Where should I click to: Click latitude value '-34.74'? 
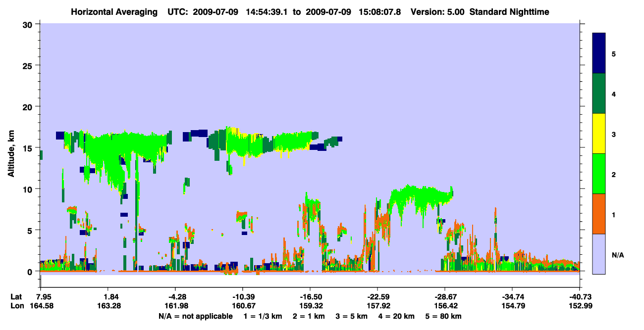[x=512, y=297]
